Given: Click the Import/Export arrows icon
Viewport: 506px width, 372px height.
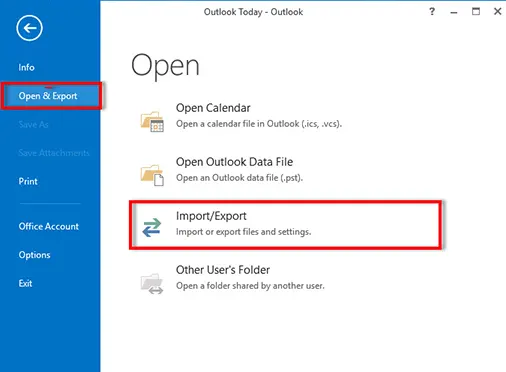Looking at the screenshot, I should pyautogui.click(x=152, y=228).
